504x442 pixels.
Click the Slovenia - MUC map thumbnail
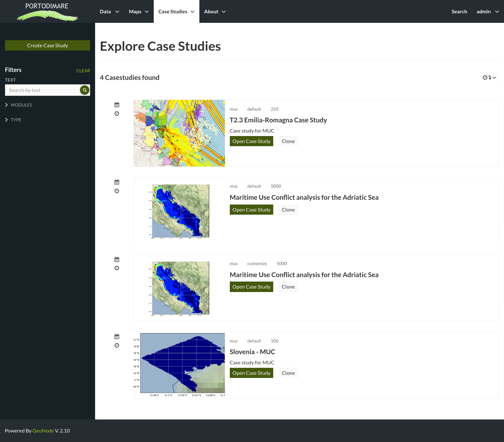179,365
